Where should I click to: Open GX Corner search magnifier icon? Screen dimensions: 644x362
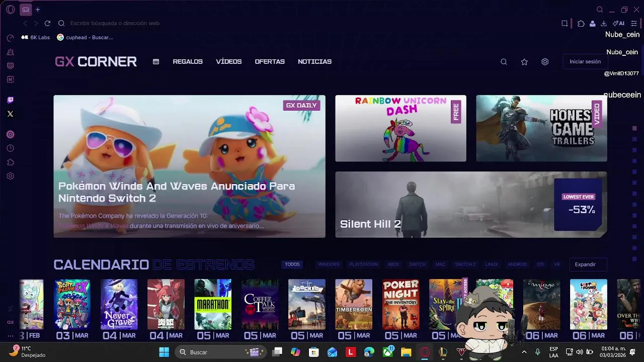coord(504,62)
